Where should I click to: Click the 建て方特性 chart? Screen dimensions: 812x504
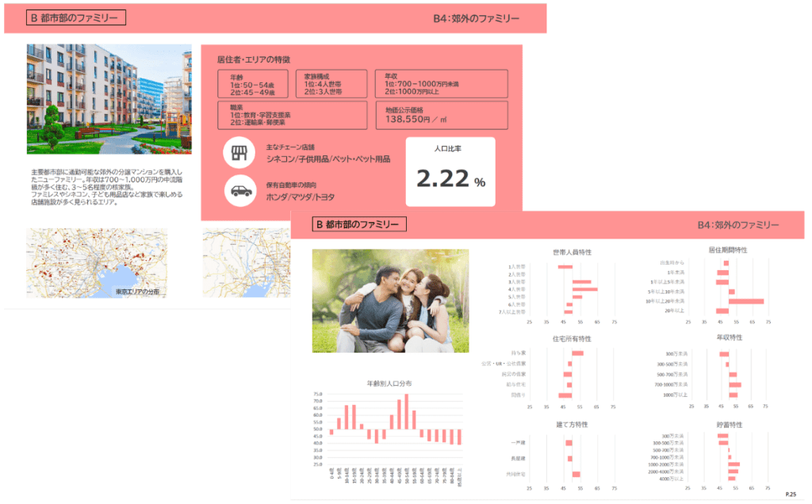[x=561, y=456]
